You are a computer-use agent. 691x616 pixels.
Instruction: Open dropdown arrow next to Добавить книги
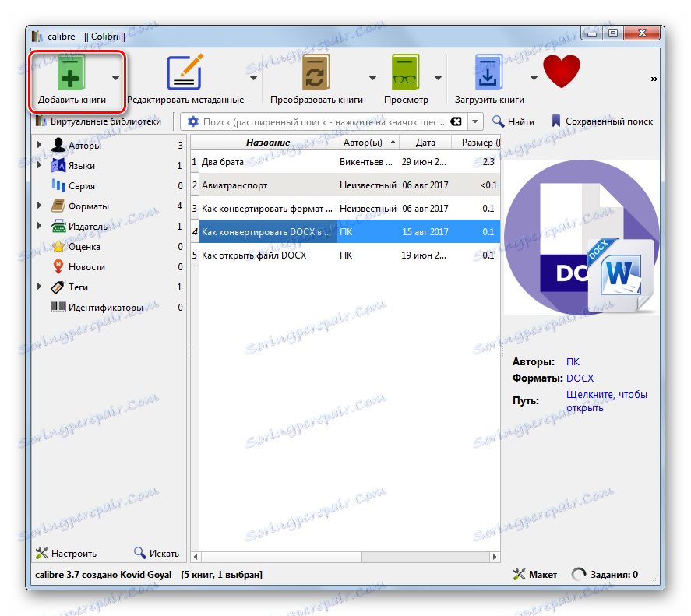coord(115,79)
